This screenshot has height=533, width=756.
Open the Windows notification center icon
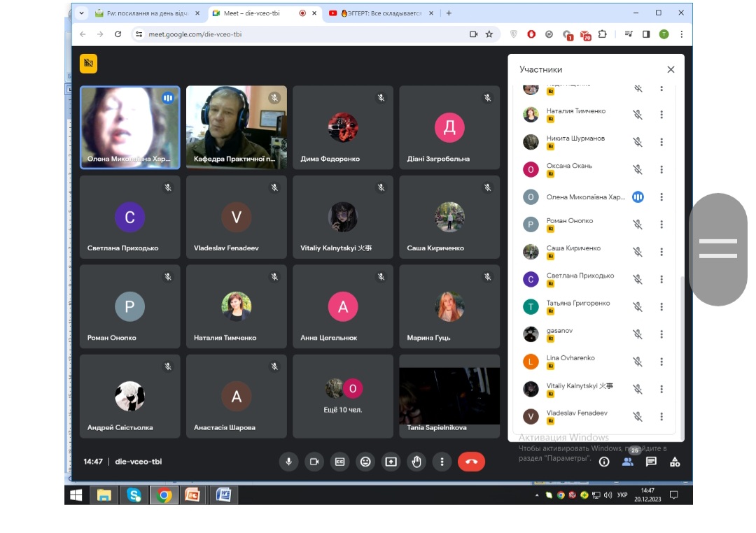(x=674, y=495)
